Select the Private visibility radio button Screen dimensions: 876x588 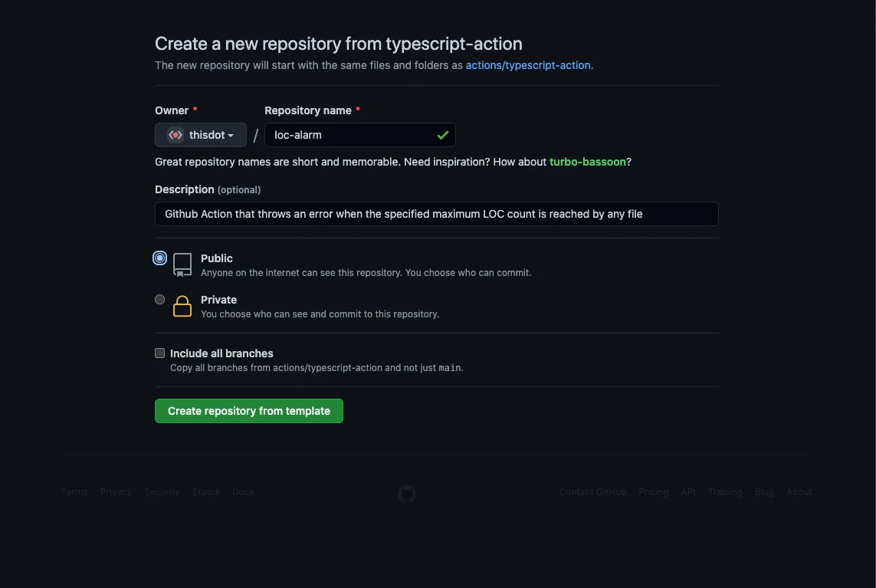pos(159,299)
